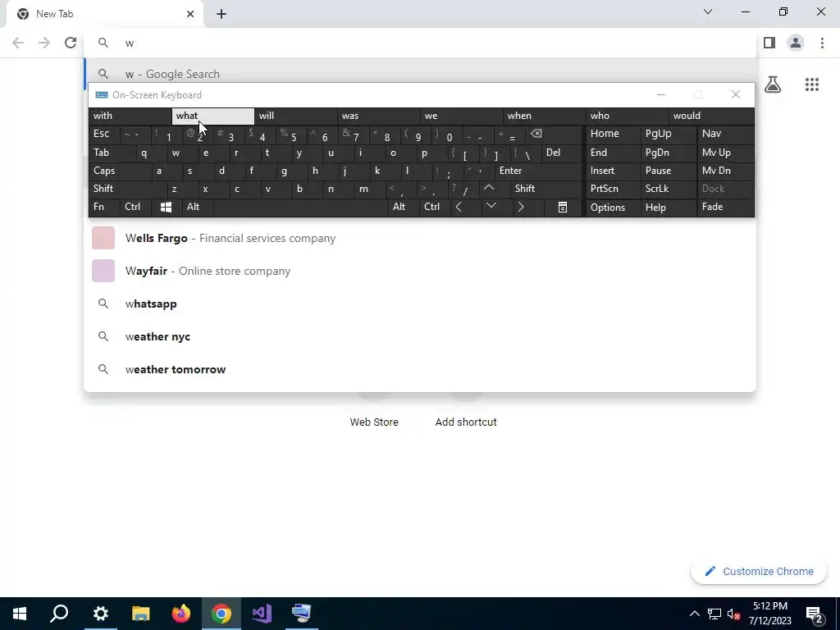Image resolution: width=840 pixels, height=630 pixels.
Task: Click the address bar containing 'w'
Action: pyautogui.click(x=421, y=43)
